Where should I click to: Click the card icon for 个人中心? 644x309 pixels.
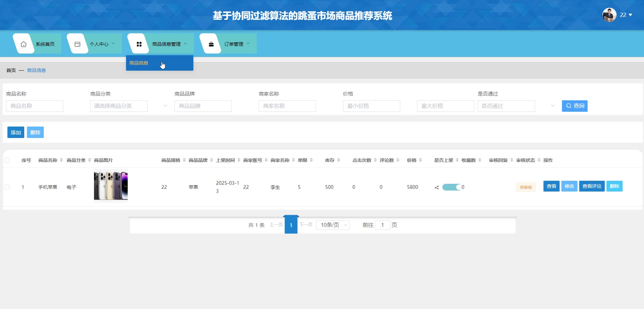pyautogui.click(x=77, y=44)
